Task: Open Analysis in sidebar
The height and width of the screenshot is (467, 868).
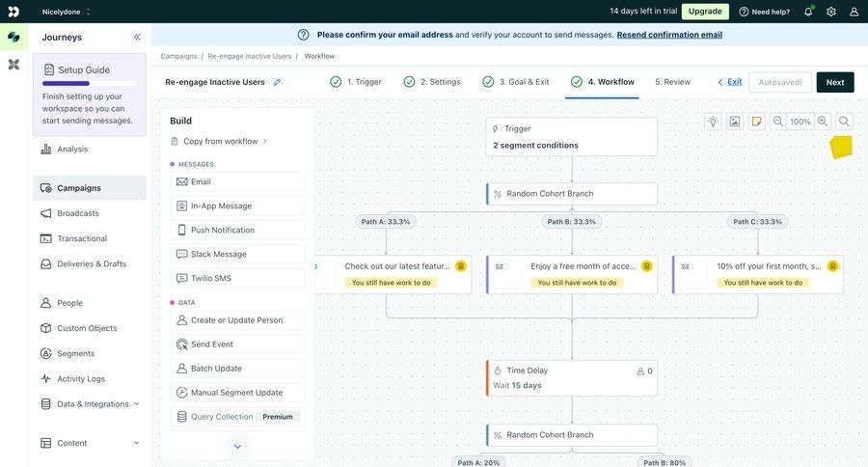Action: tap(90, 149)
